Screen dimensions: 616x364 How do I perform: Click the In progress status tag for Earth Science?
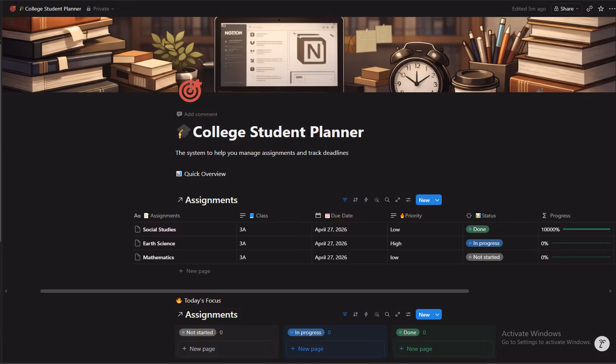[484, 243]
